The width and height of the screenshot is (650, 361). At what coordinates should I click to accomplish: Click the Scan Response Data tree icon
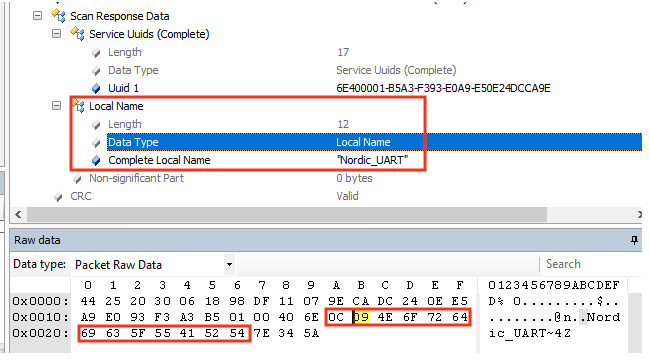(x=58, y=16)
